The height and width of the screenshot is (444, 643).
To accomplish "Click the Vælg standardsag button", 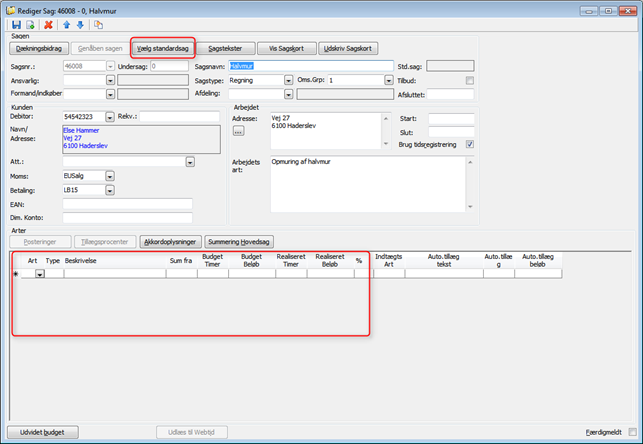I will pyautogui.click(x=161, y=47).
